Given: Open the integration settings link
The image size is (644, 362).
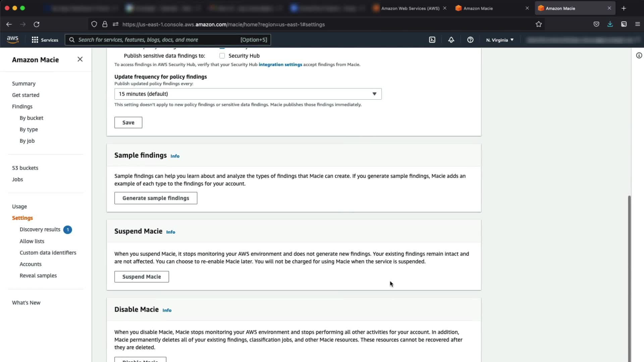Looking at the screenshot, I should [x=280, y=65].
